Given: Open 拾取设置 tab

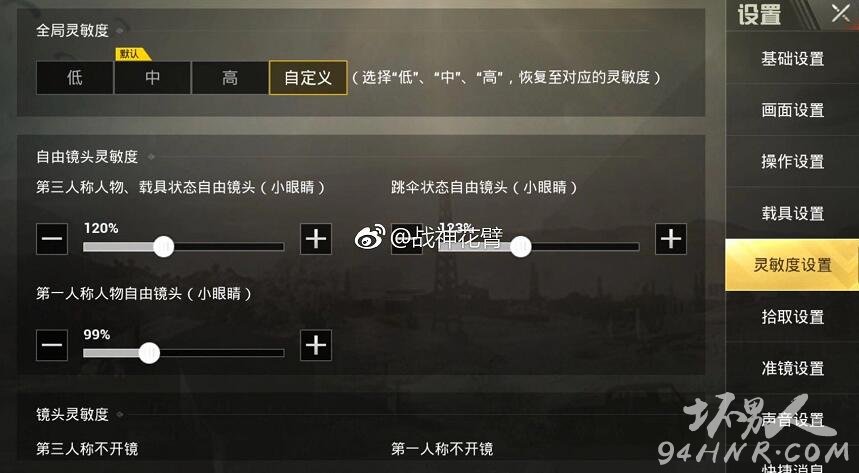Looking at the screenshot, I should pos(792,316).
